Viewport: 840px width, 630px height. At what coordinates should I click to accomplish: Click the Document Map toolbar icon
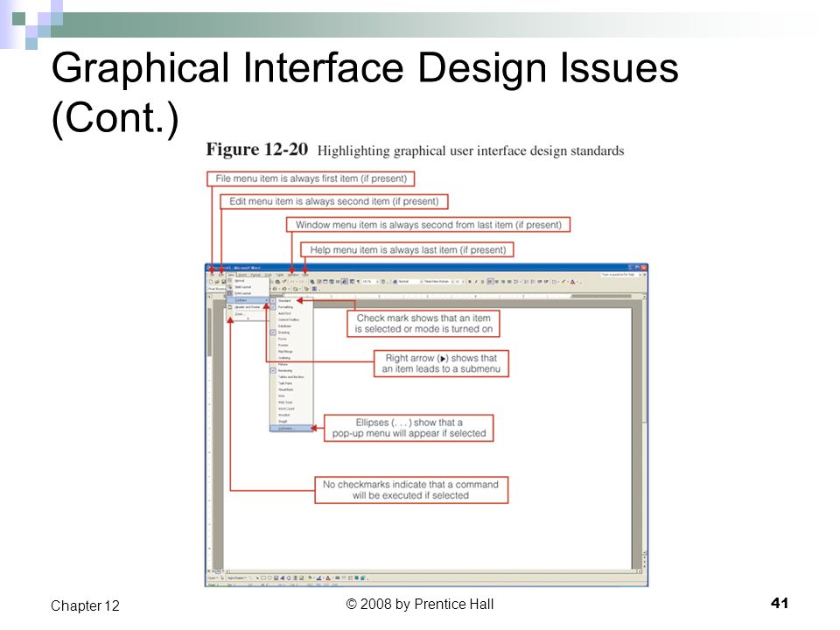352,281
